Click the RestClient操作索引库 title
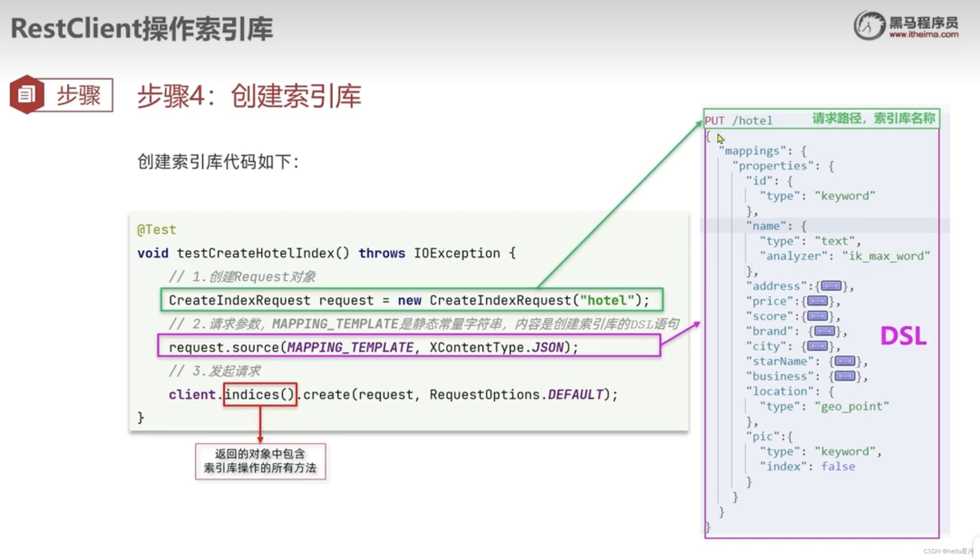 [x=142, y=29]
